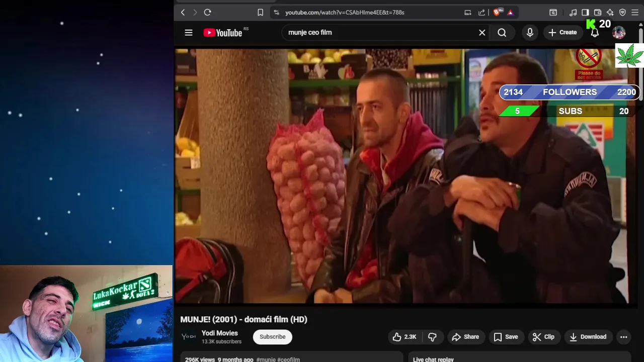Viewport: 644px width, 362px height.
Task: Open the Yodi Movies channel name link
Action: click(x=219, y=333)
